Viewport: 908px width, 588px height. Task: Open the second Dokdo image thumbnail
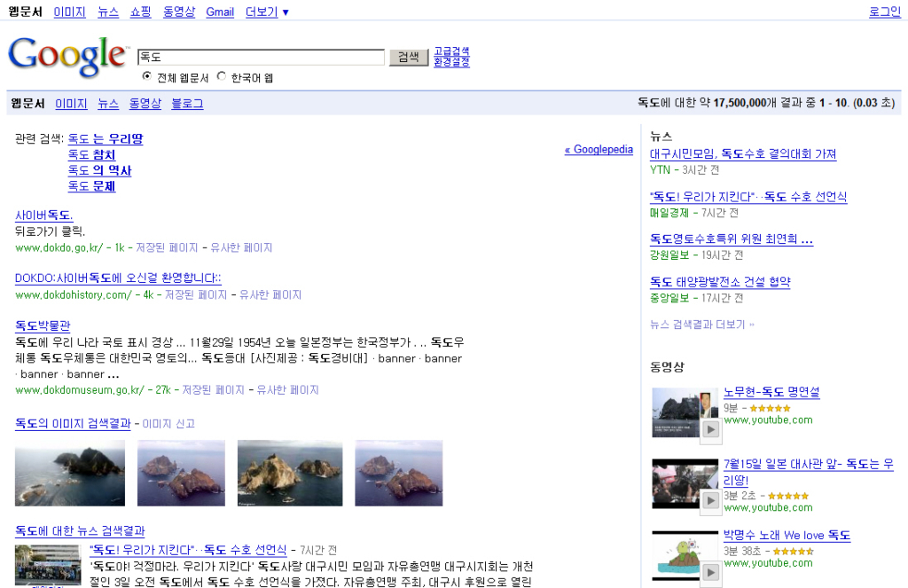(181, 473)
